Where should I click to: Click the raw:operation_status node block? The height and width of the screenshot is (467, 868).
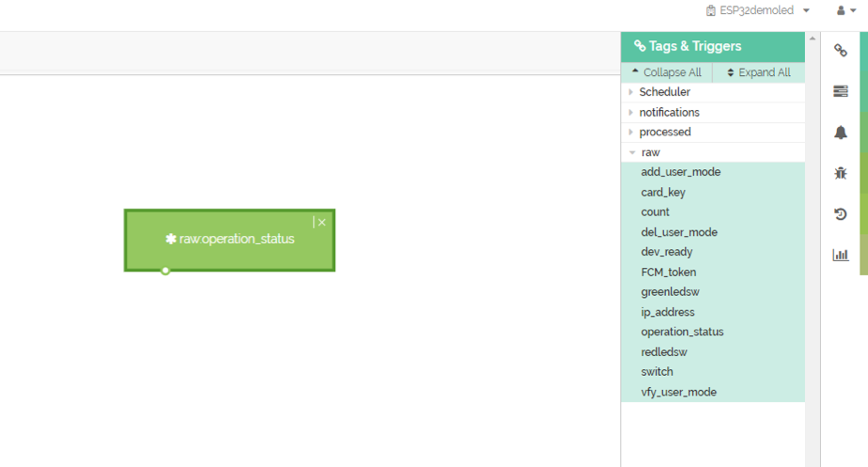coord(230,240)
